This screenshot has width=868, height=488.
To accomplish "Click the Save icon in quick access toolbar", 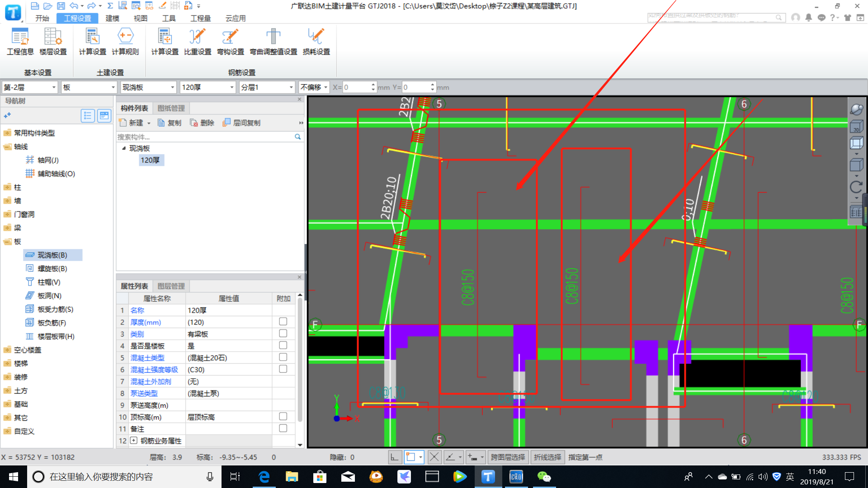I will 61,6.
